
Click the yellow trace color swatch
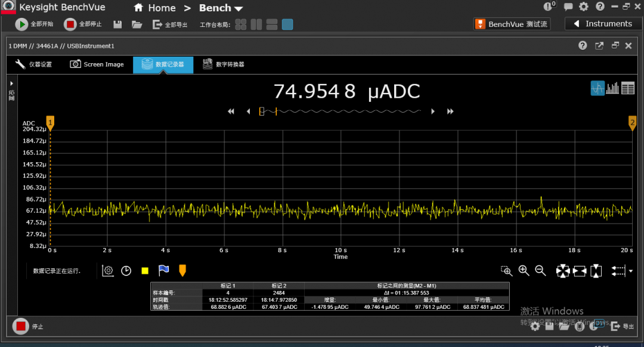144,271
